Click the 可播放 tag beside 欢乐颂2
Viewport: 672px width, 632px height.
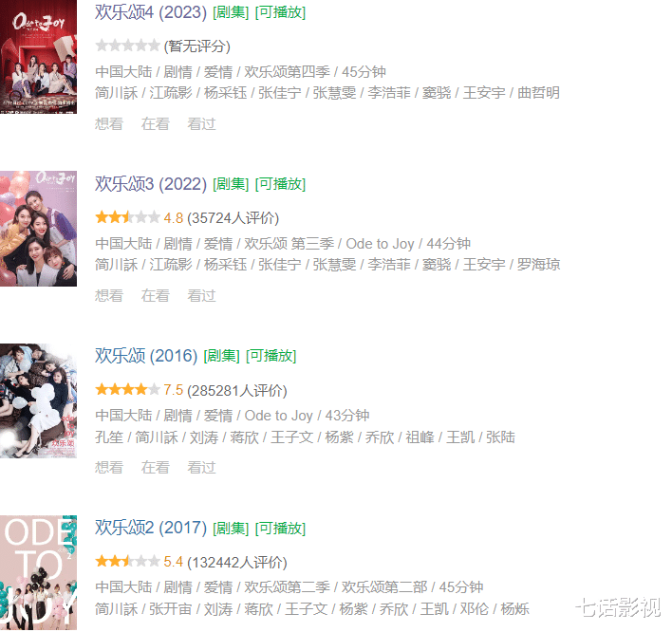tap(280, 529)
